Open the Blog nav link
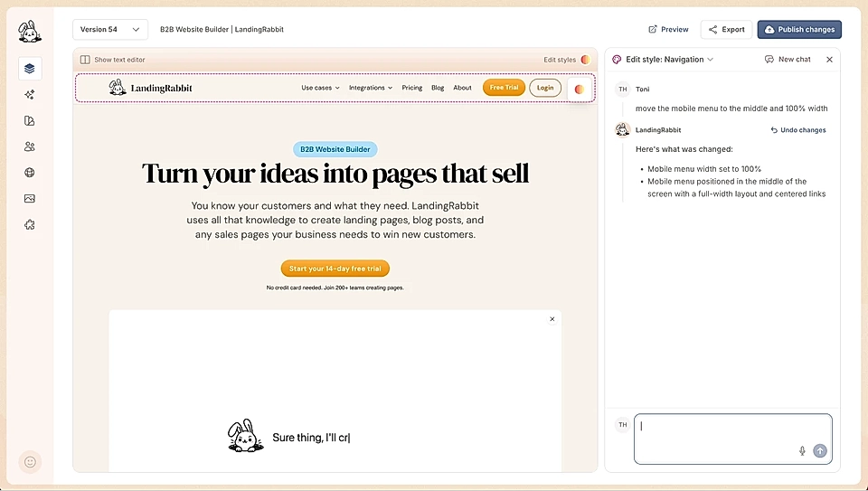The image size is (868, 491). (438, 88)
